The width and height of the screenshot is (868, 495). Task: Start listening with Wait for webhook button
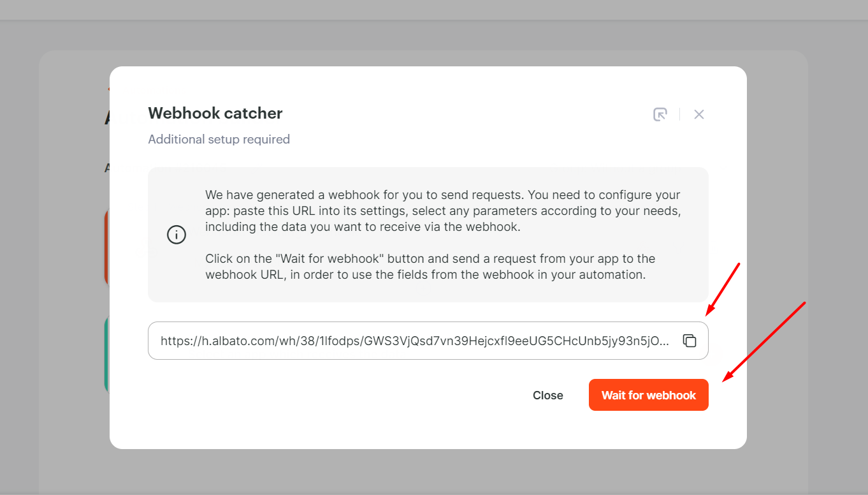[649, 395]
